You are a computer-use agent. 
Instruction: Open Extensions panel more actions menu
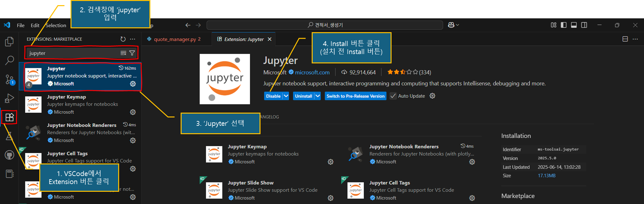click(x=133, y=39)
